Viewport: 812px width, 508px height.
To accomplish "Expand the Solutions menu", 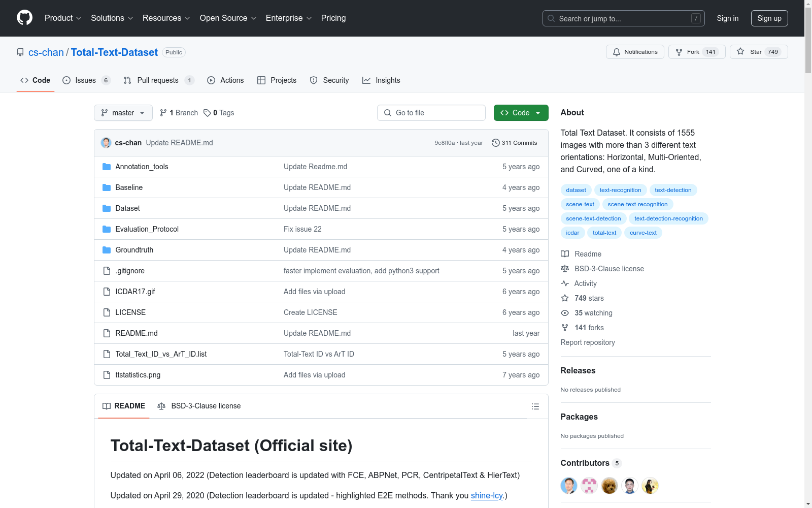I will tap(112, 18).
